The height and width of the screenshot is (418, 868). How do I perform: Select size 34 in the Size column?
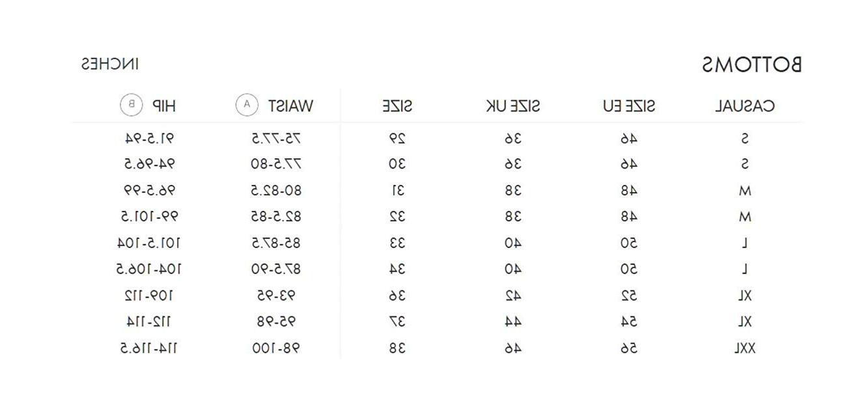397,269
